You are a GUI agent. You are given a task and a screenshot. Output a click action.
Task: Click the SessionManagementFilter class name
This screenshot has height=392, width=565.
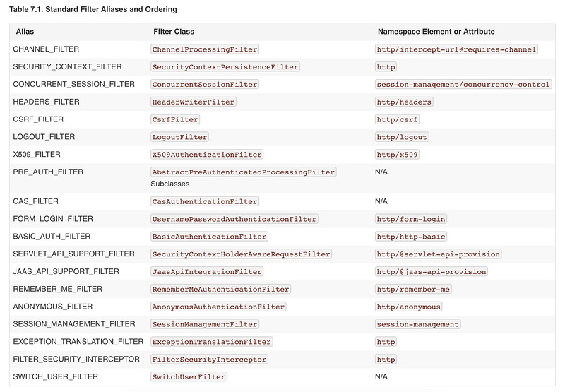coord(205,324)
